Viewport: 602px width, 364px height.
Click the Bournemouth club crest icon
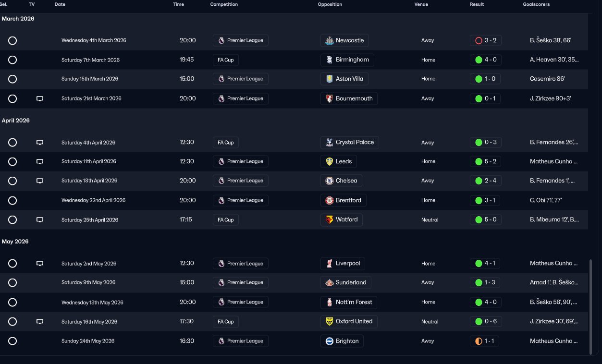click(329, 98)
